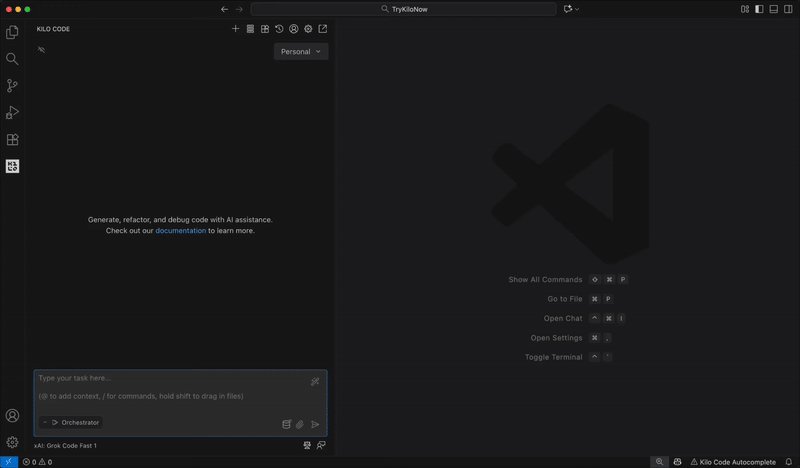Image resolution: width=800 pixels, height=468 pixels.
Task: Click the zoom magnifier in status bar
Action: (659, 462)
